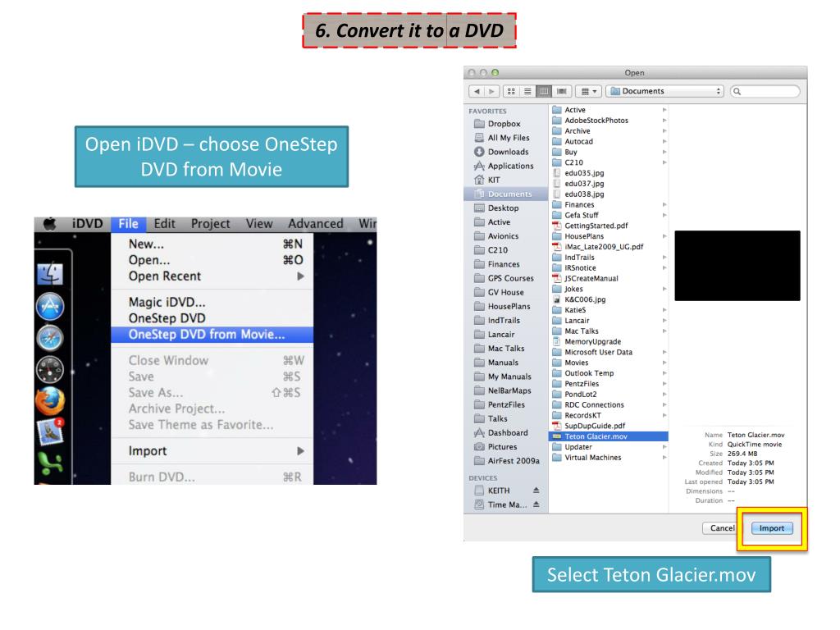Select Time Machine device in sidebar
The image size is (840, 630).
pyautogui.click(x=499, y=504)
